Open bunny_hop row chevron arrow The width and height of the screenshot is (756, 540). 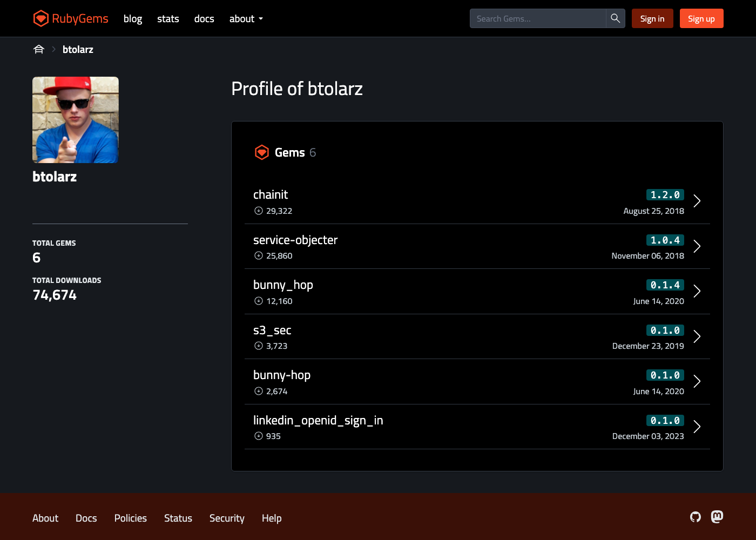point(697,291)
